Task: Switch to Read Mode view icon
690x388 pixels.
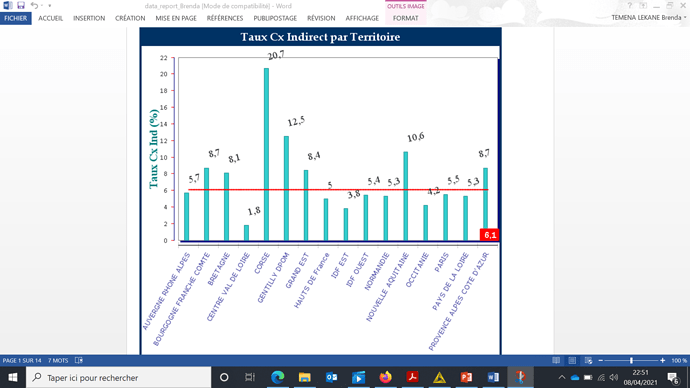Action: (x=556, y=360)
